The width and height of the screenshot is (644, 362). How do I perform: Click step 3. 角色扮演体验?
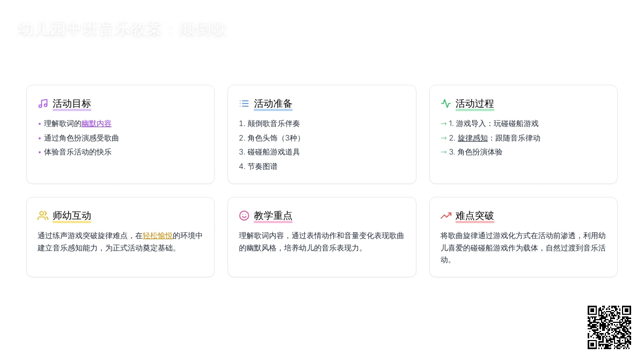(x=476, y=152)
